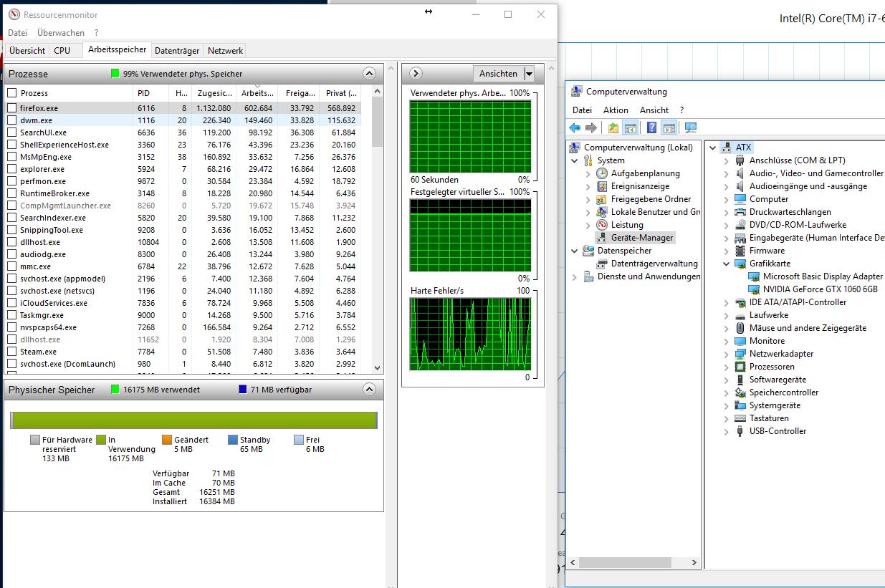The width and height of the screenshot is (885, 588).
Task: Open Überwachen menu in Ressourcenmonitor
Action: [x=61, y=33]
